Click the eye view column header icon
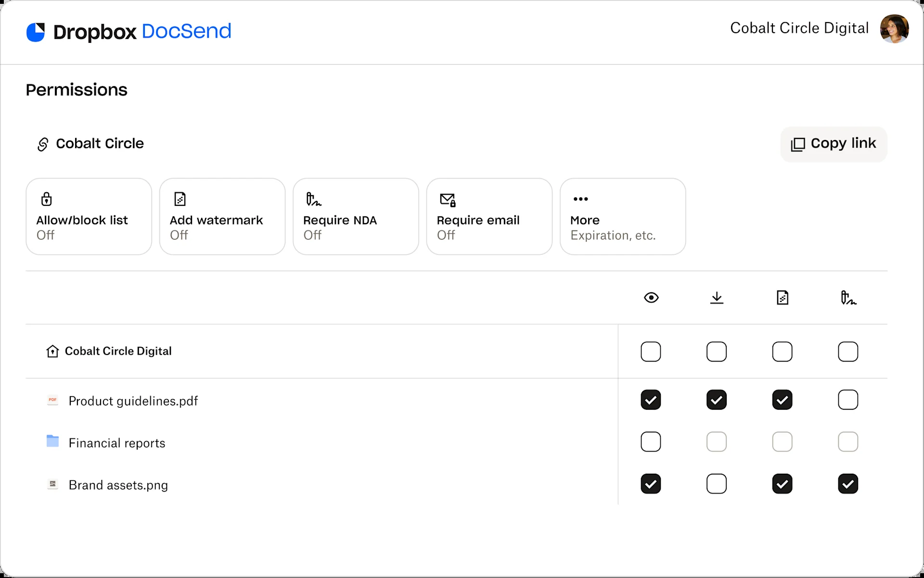The height and width of the screenshot is (578, 924). pos(651,298)
